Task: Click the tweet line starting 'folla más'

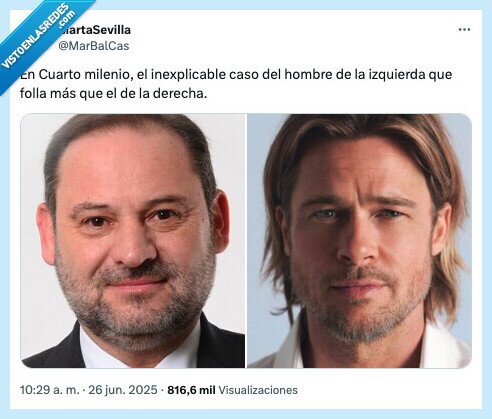Action: (113, 93)
